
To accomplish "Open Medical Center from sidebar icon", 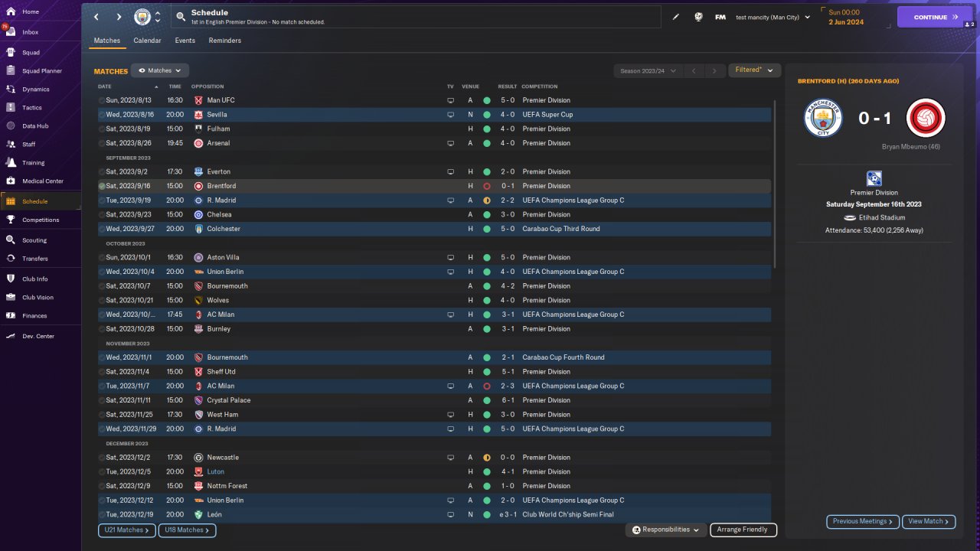I will tap(11, 181).
